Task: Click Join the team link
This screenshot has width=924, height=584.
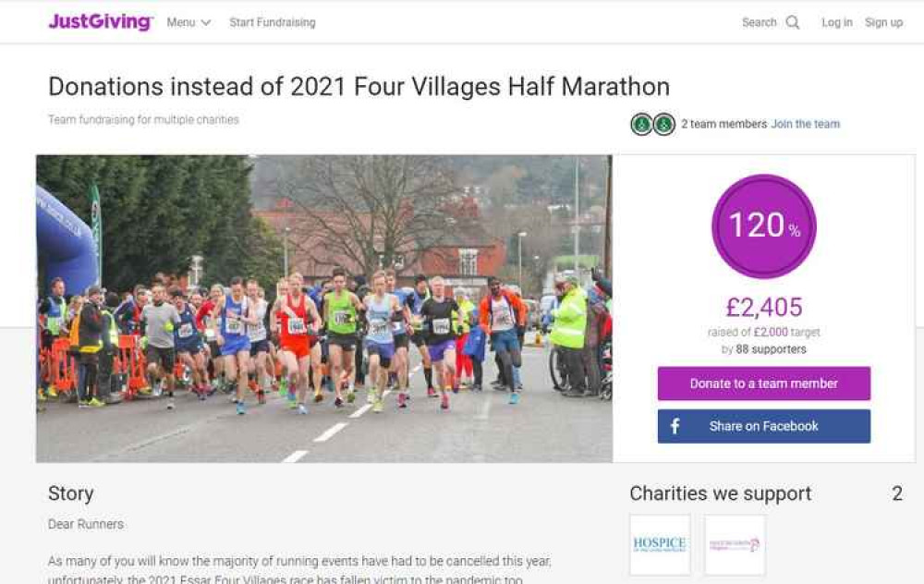Action: [805, 124]
